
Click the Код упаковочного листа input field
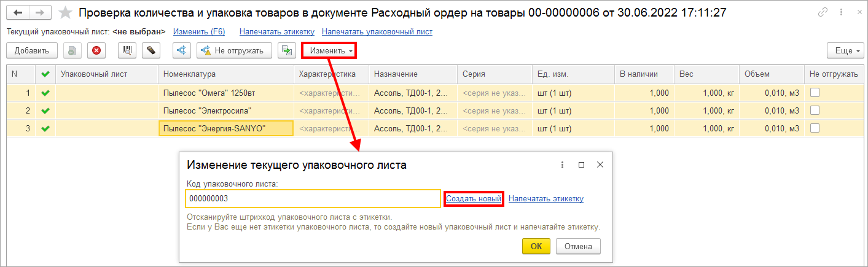pos(313,199)
